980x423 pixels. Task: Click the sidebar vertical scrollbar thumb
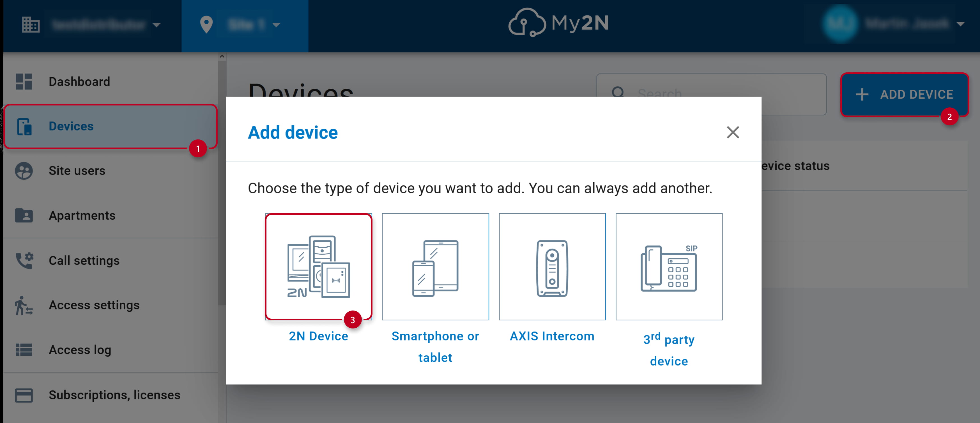pyautogui.click(x=222, y=183)
